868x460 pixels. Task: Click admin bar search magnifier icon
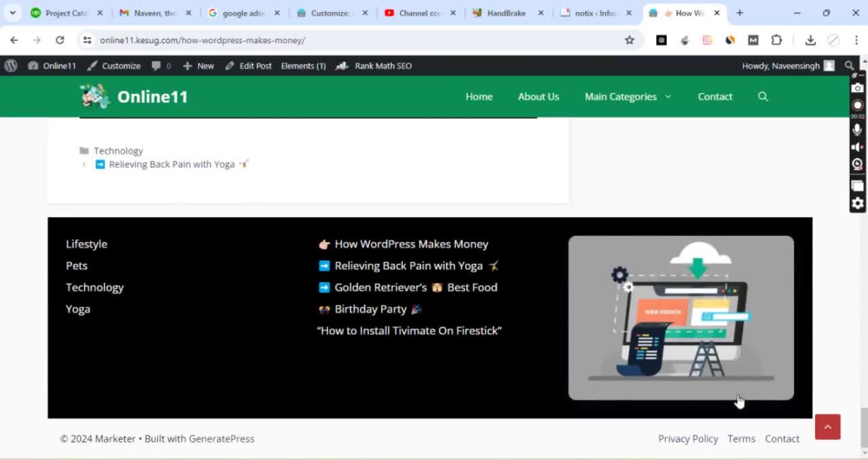click(x=849, y=66)
